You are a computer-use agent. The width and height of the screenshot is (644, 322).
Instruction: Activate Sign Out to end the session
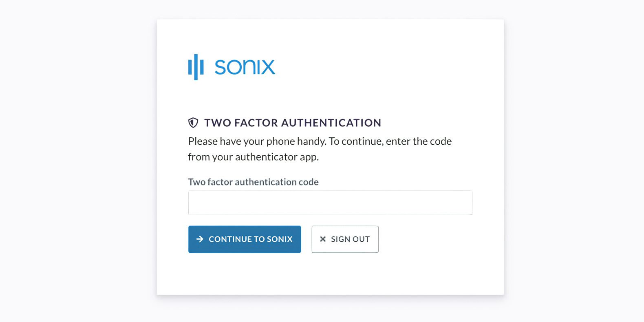click(345, 239)
